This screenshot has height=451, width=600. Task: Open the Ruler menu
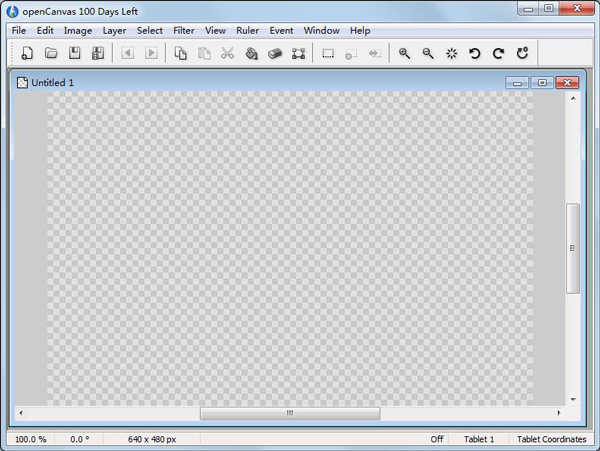247,31
